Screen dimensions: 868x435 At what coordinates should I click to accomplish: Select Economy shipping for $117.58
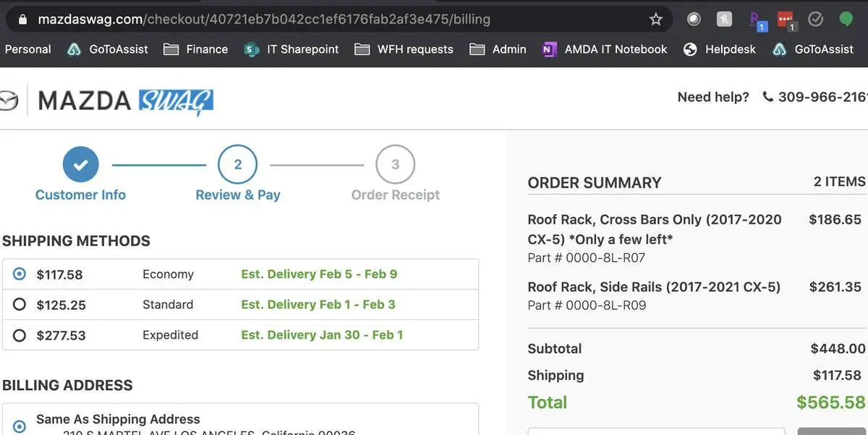click(240, 274)
